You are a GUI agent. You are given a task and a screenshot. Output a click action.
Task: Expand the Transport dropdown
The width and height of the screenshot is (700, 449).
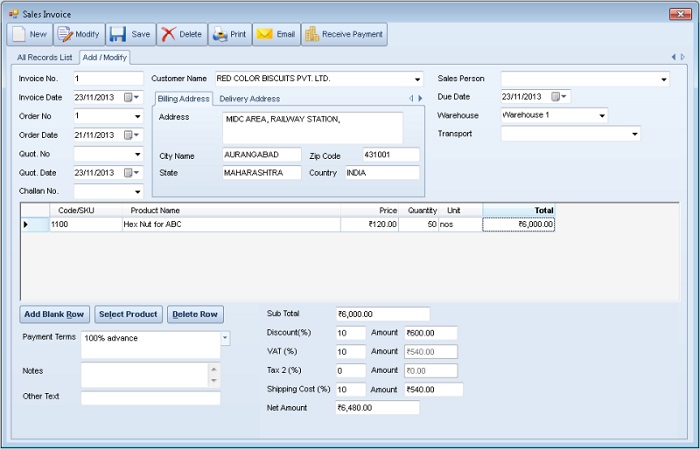pos(633,134)
